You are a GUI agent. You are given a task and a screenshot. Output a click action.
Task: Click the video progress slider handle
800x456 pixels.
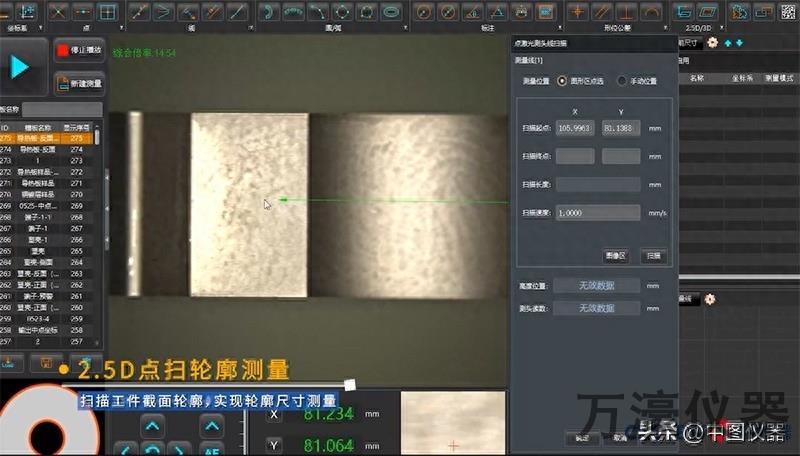[349, 385]
